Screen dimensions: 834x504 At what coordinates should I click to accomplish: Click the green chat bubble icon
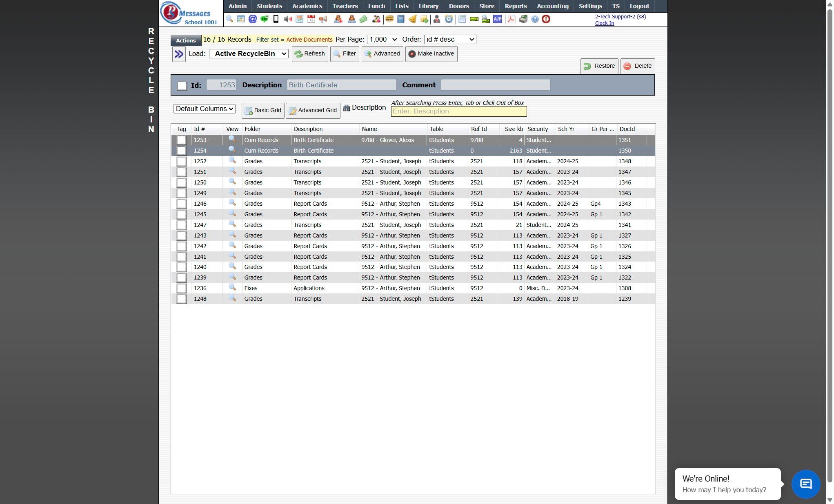pos(264,19)
